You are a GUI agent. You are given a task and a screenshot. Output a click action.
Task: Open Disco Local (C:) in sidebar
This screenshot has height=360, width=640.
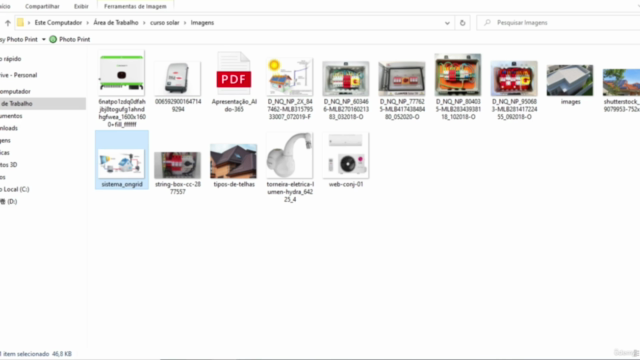tap(15, 189)
